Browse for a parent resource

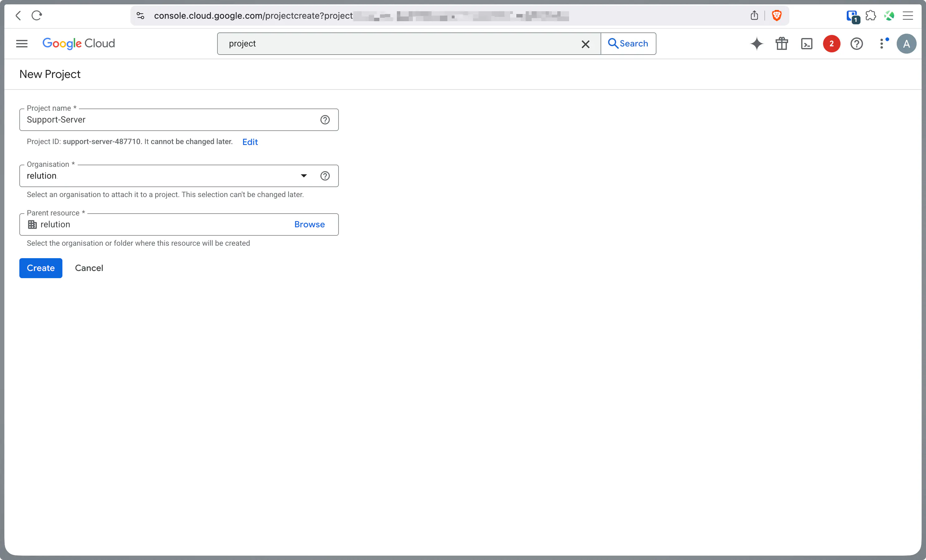(309, 224)
